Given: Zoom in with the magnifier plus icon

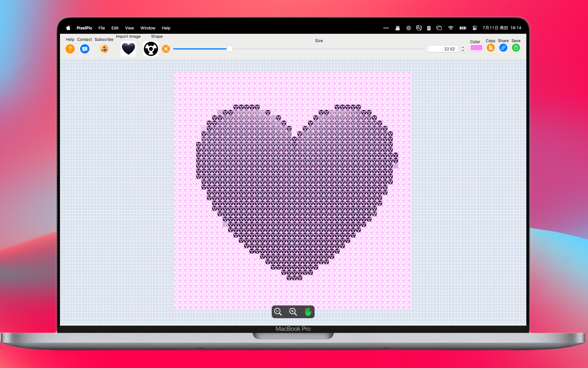Looking at the screenshot, I should (293, 312).
